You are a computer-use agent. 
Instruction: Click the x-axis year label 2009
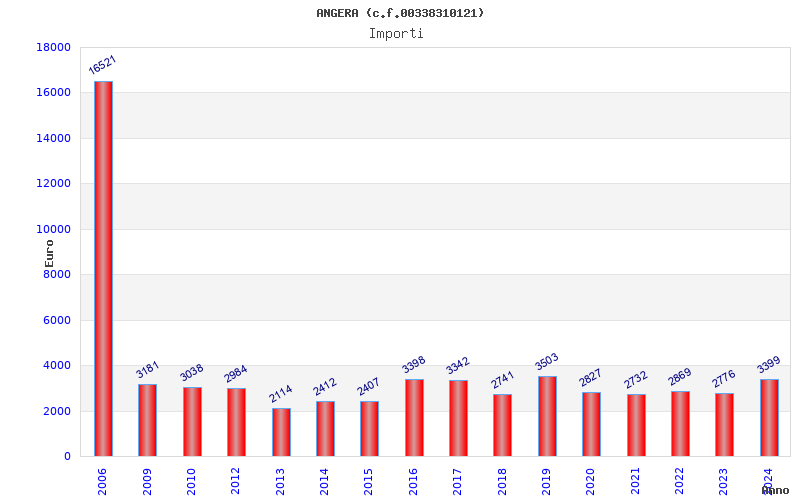147,482
